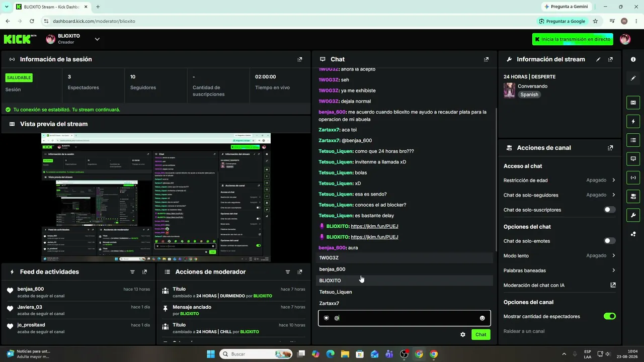Toggle the lightning activity feed icon in sidebar
This screenshot has height=362, width=644.
633,121
